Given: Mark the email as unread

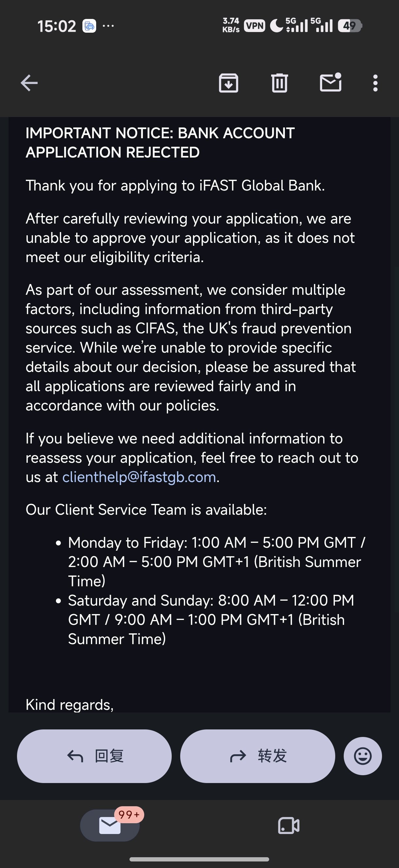Looking at the screenshot, I should point(331,82).
